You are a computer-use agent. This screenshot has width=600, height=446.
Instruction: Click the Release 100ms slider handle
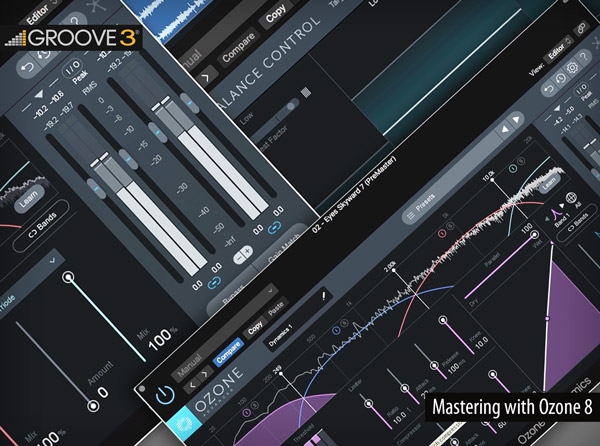434,366
